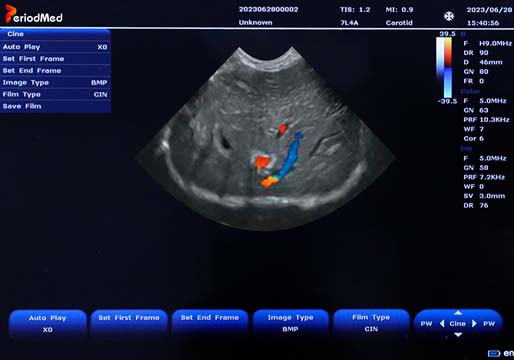Click the right PW label on the Cine control
Viewport: 514px width, 360px height.
pos(489,324)
